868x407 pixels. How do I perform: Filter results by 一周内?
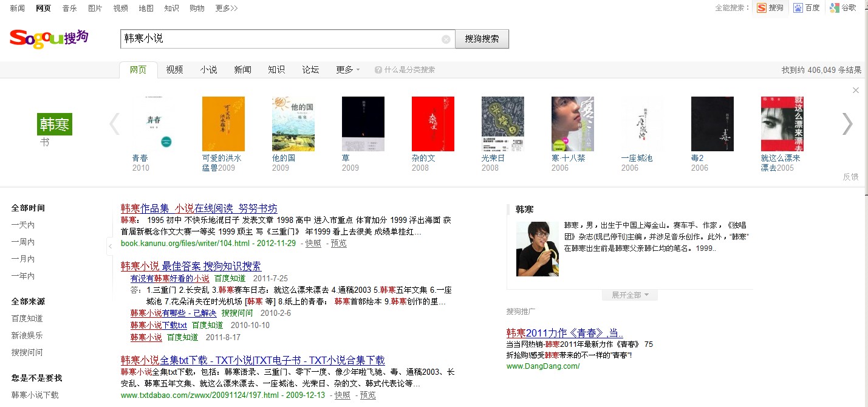click(23, 242)
